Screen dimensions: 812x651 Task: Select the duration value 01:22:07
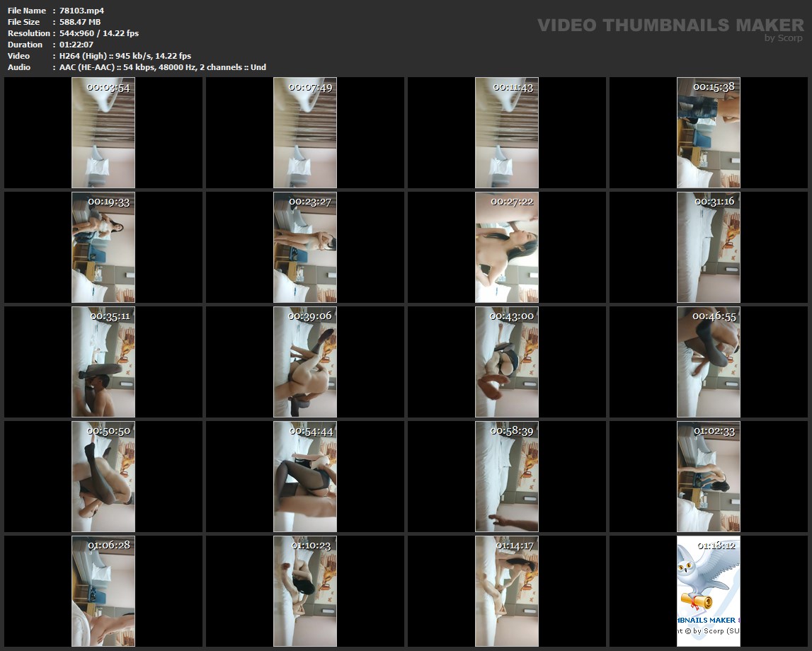pyautogui.click(x=76, y=45)
